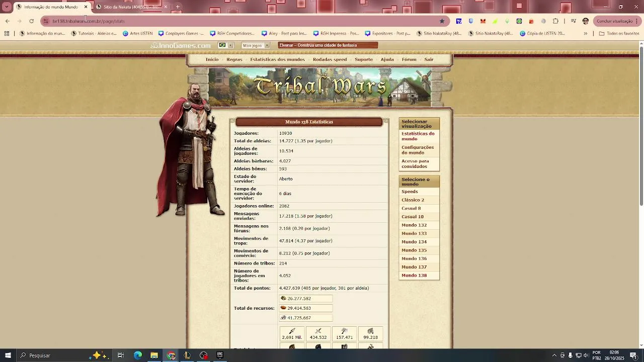Select the Mundo 136 world
Screen dimensions: 644x362
pos(414,258)
